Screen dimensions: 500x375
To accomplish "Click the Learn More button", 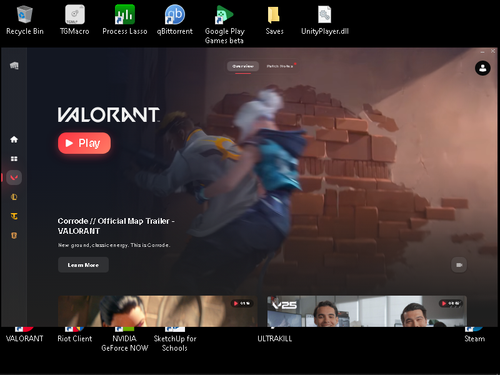I will (x=83, y=265).
